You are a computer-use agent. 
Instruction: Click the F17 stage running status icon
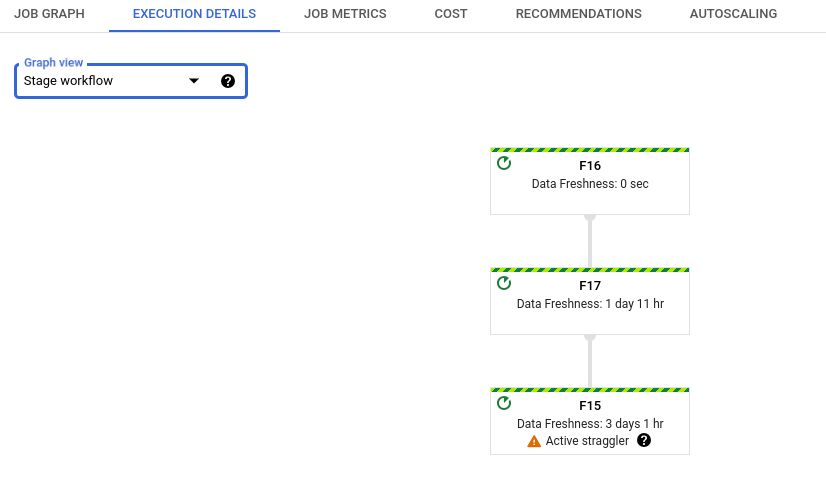pos(504,283)
